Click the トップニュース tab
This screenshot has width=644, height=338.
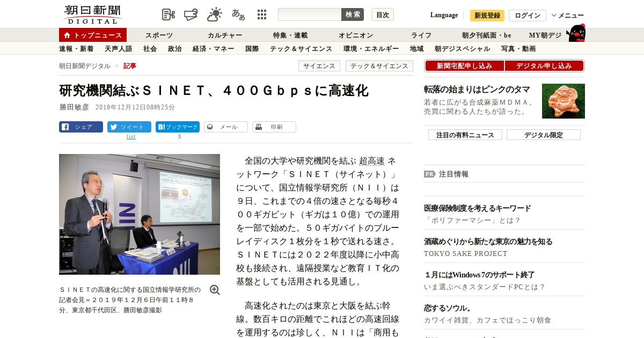tap(93, 35)
